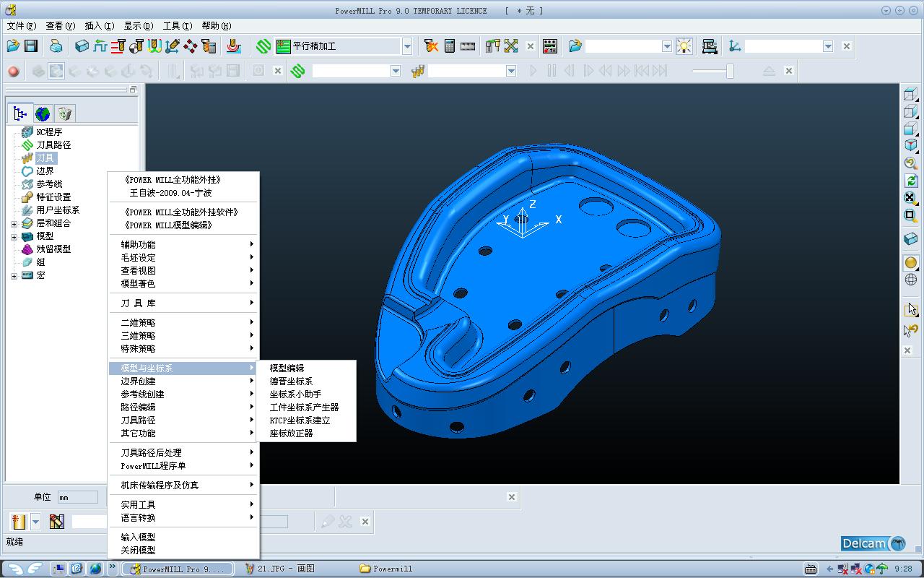Click the zoom to box icon
Image resolution: width=924 pixels, height=578 pixels.
[x=911, y=215]
